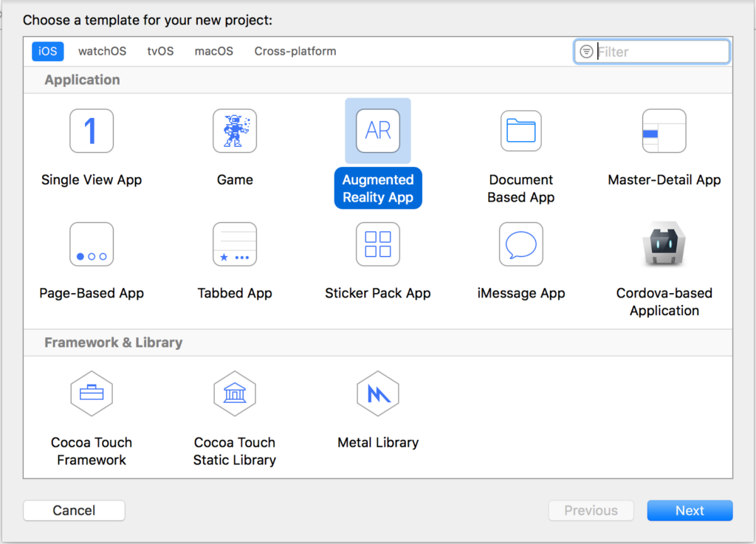Select the Cocoa Touch Framework toolbox icon
The width and height of the screenshot is (756, 544).
tap(92, 393)
